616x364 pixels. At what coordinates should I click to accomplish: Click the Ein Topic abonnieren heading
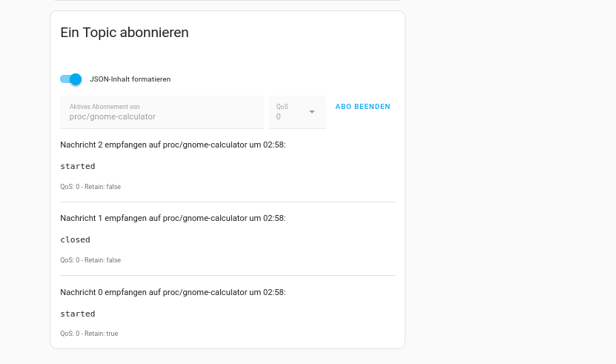125,33
